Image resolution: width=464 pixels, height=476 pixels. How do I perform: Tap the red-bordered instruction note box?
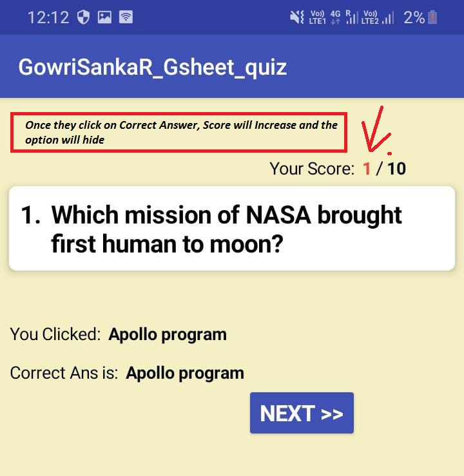coord(179,132)
